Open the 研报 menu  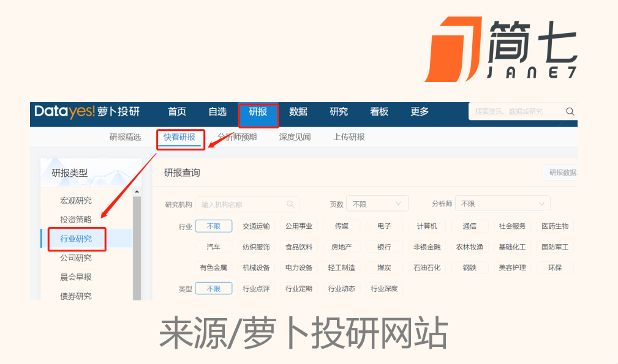(258, 112)
